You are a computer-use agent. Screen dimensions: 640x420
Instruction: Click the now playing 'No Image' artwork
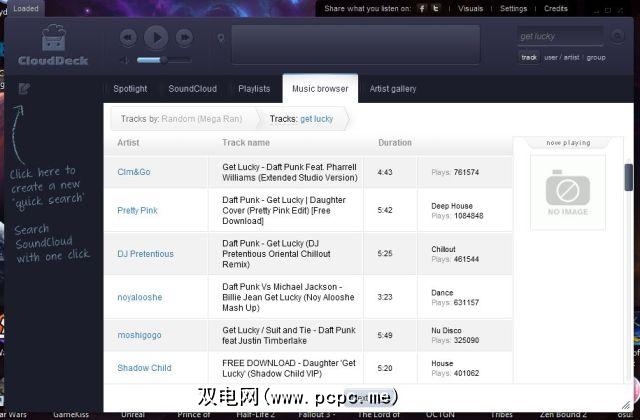(x=568, y=192)
